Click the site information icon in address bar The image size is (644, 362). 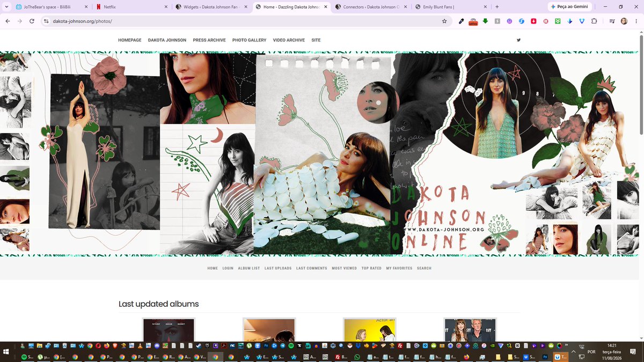[46, 21]
